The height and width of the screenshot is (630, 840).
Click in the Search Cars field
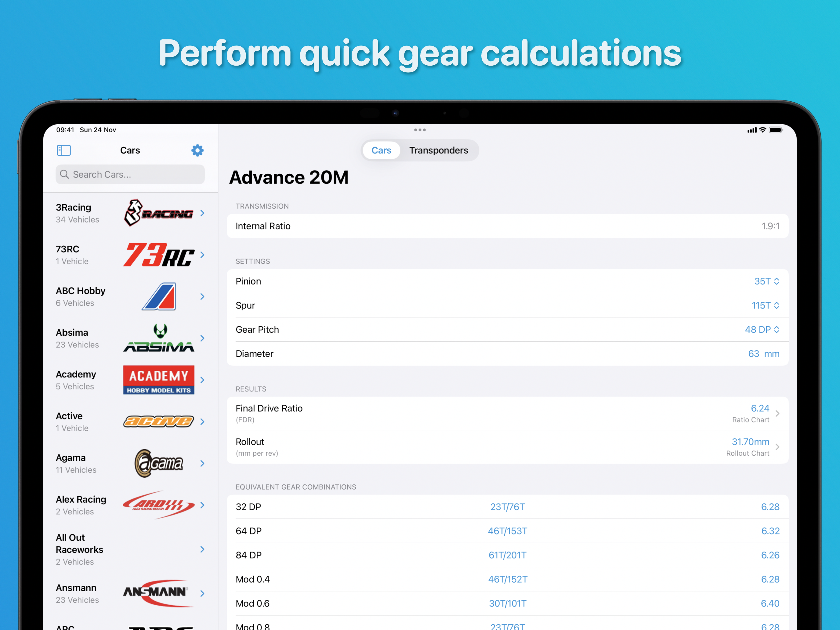pos(130,174)
